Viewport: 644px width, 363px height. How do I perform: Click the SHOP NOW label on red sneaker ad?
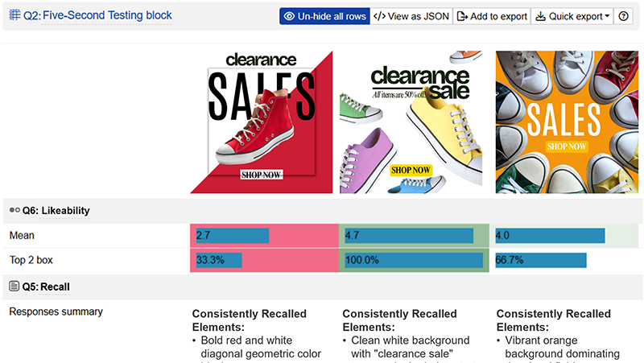[x=261, y=175]
